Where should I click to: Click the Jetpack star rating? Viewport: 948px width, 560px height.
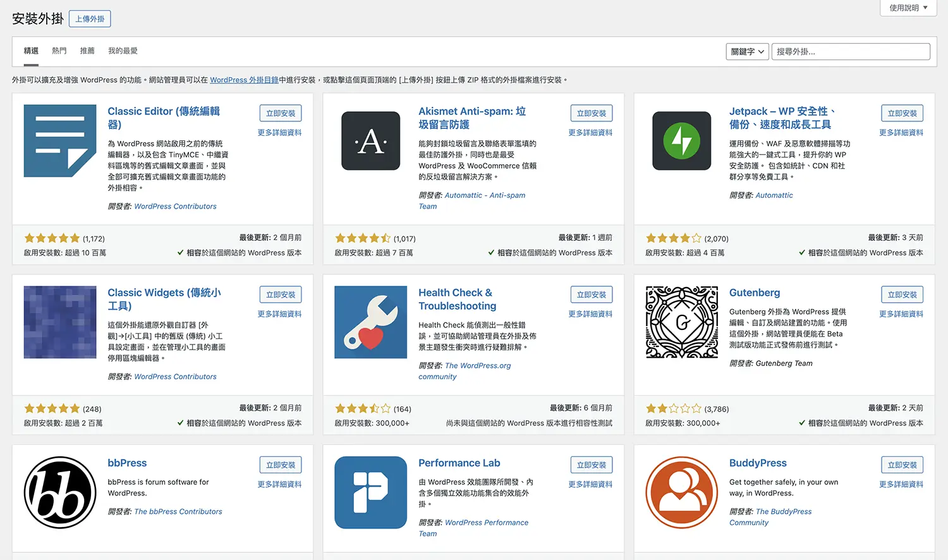674,238
